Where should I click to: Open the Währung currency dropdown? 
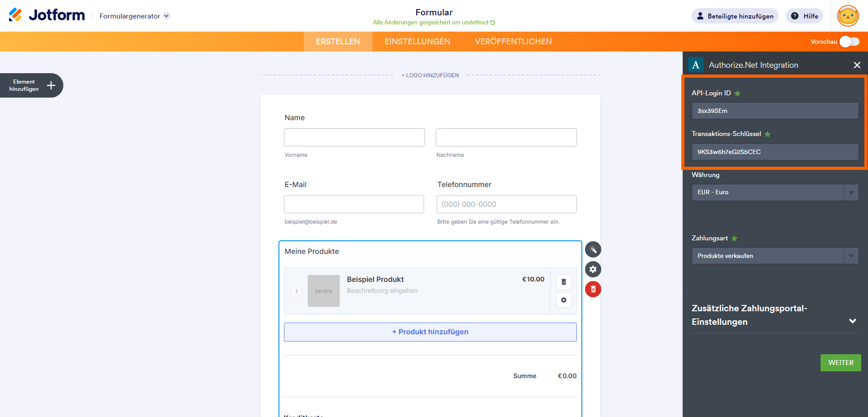775,192
